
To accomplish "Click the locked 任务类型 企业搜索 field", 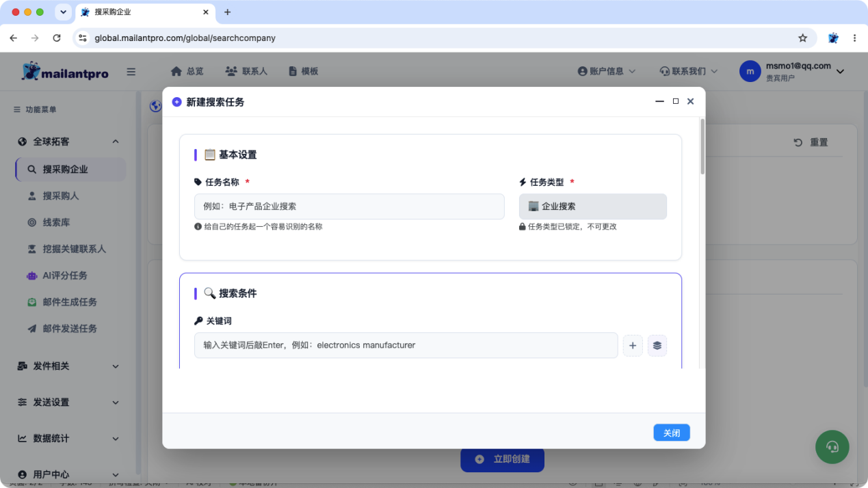I will coord(593,206).
